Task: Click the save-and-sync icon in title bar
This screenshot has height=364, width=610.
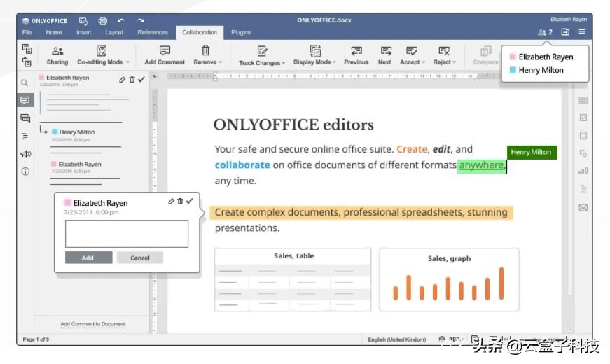Action: [83, 20]
